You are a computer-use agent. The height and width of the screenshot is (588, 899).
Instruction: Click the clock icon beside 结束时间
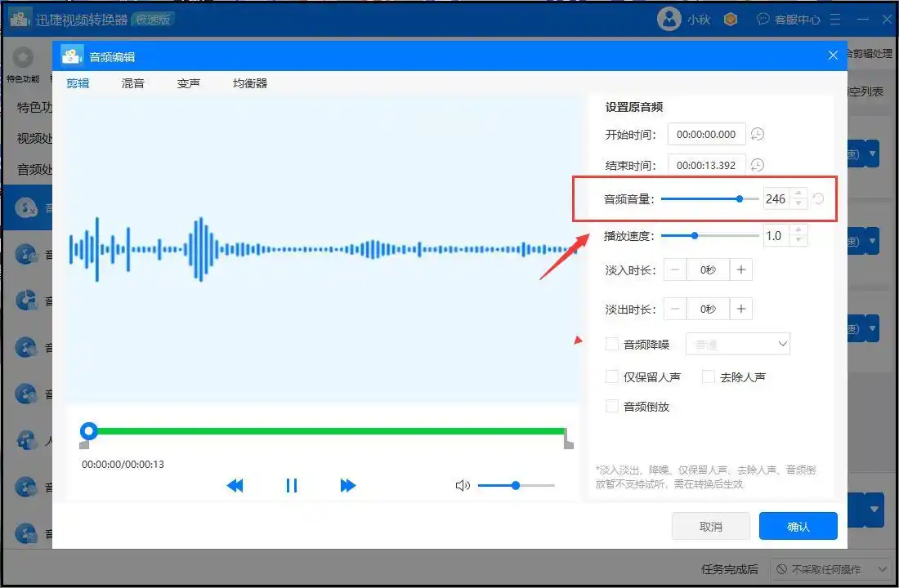(758, 165)
